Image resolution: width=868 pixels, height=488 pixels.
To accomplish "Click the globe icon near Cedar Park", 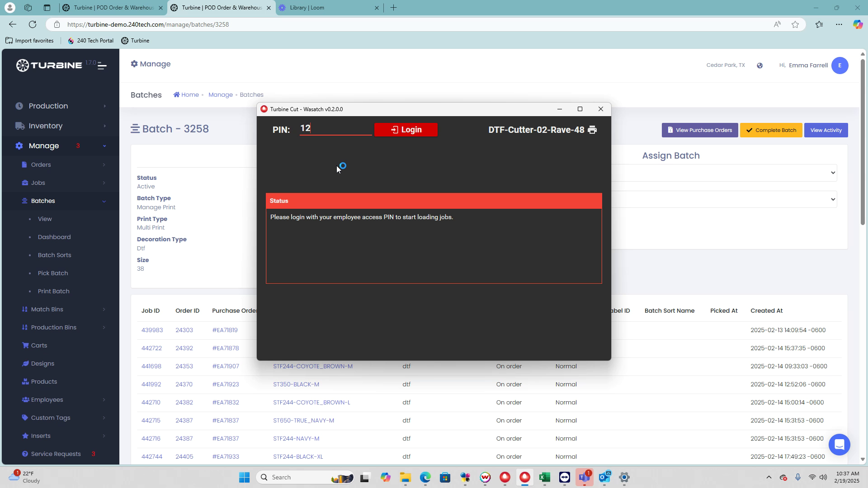I will pos(760,66).
